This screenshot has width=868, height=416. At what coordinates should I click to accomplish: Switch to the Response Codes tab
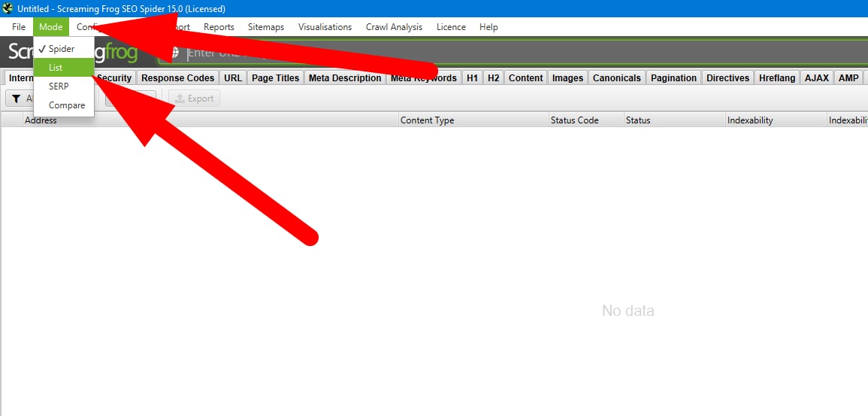177,78
